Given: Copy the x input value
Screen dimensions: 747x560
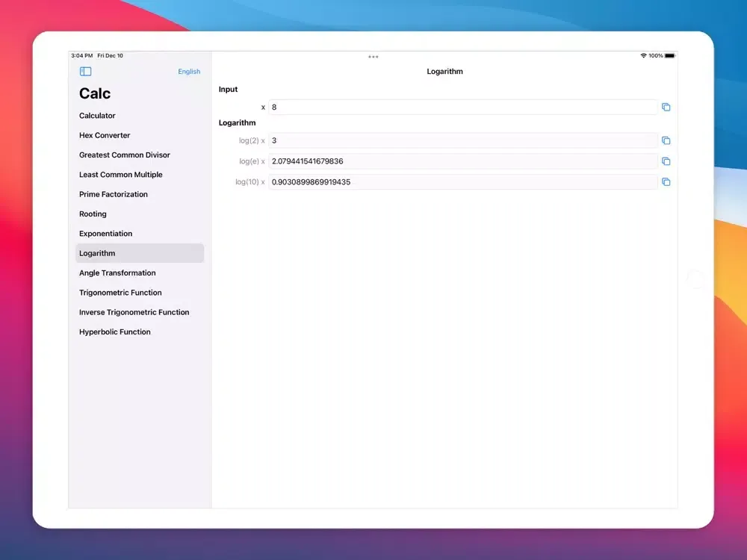Looking at the screenshot, I should point(666,107).
